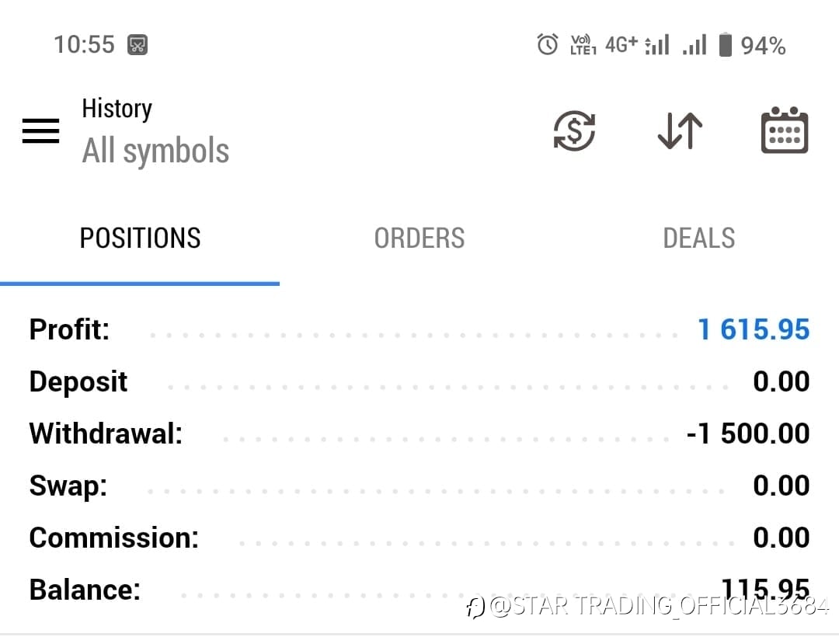Tap the alarm clock status icon
The width and height of the screenshot is (839, 644).
[548, 45]
